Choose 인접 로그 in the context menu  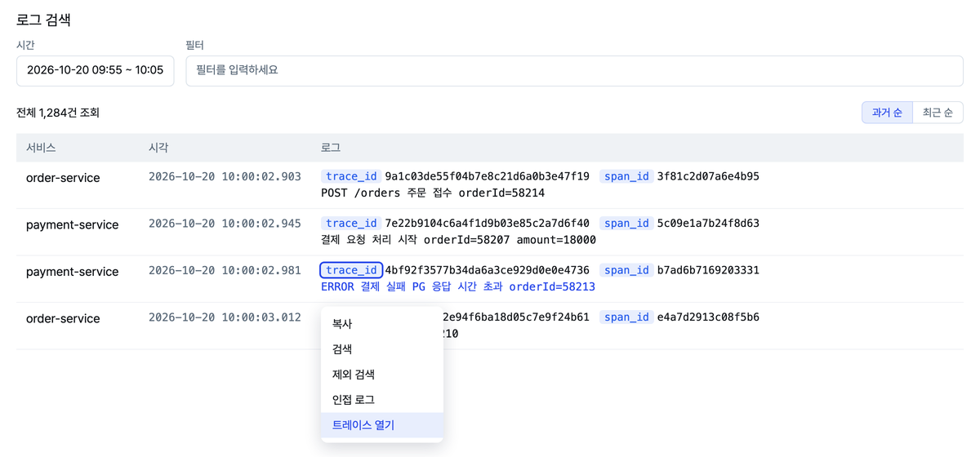[x=382, y=400]
